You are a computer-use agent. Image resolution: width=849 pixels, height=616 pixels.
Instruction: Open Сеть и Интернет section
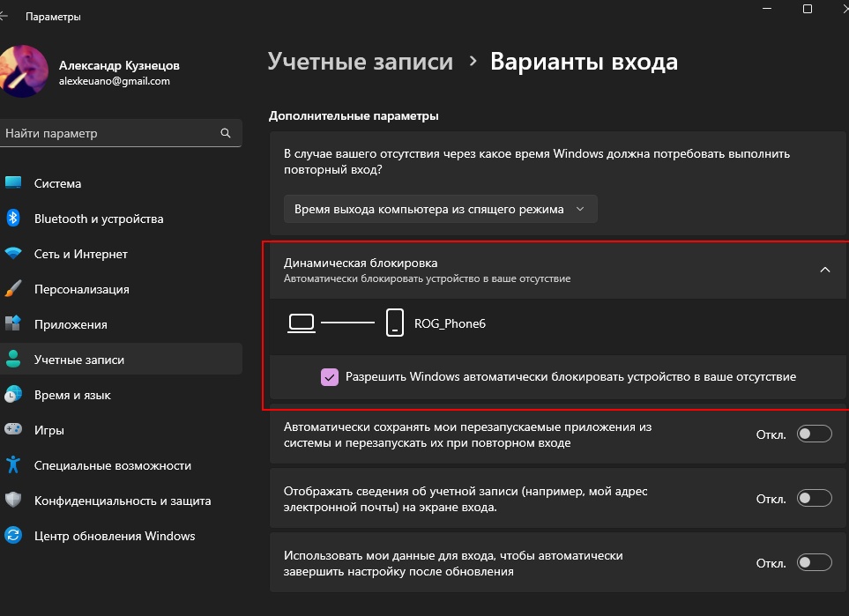(x=122, y=253)
